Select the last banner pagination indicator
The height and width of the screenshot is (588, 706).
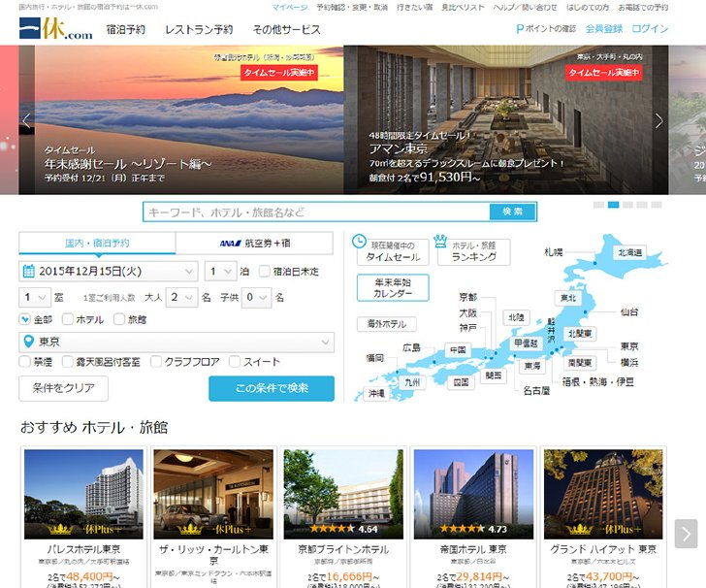[657, 205]
